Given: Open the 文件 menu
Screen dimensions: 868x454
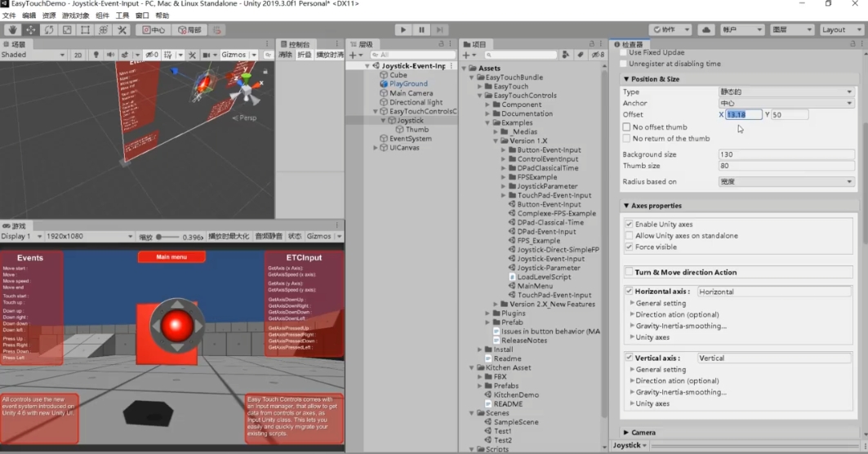Looking at the screenshot, I should coord(10,16).
